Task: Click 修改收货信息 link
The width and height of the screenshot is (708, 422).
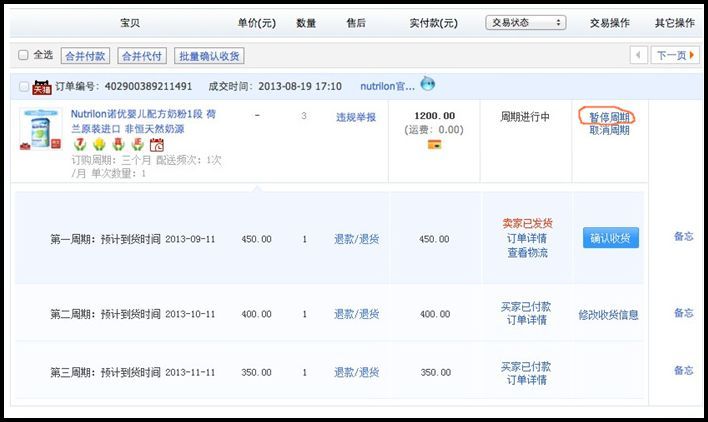Action: click(x=608, y=315)
